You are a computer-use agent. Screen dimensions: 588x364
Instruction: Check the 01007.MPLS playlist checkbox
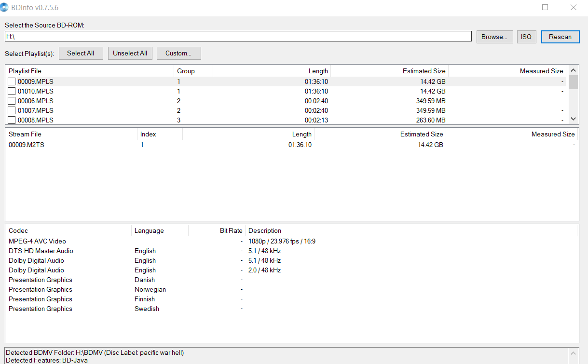coord(12,110)
